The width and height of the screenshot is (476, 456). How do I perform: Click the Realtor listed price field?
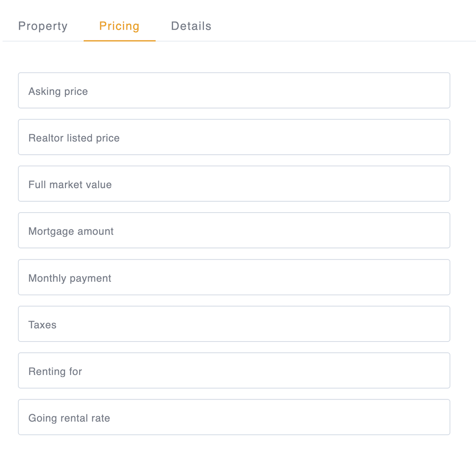[234, 137]
